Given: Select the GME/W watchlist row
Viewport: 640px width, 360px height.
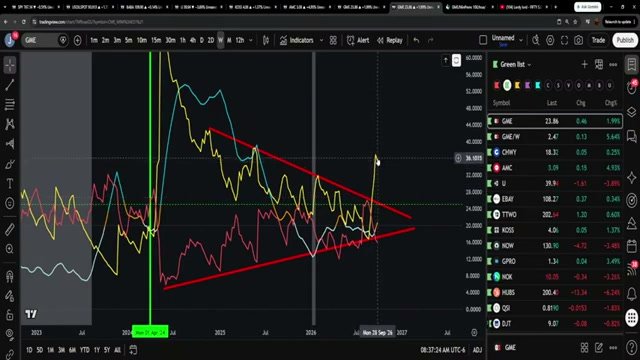Looking at the screenshot, I should pyautogui.click(x=555, y=137).
